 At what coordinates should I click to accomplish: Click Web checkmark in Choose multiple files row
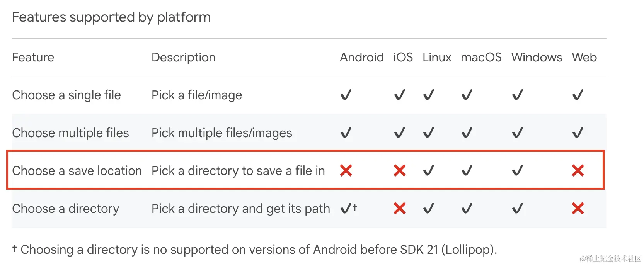(578, 132)
